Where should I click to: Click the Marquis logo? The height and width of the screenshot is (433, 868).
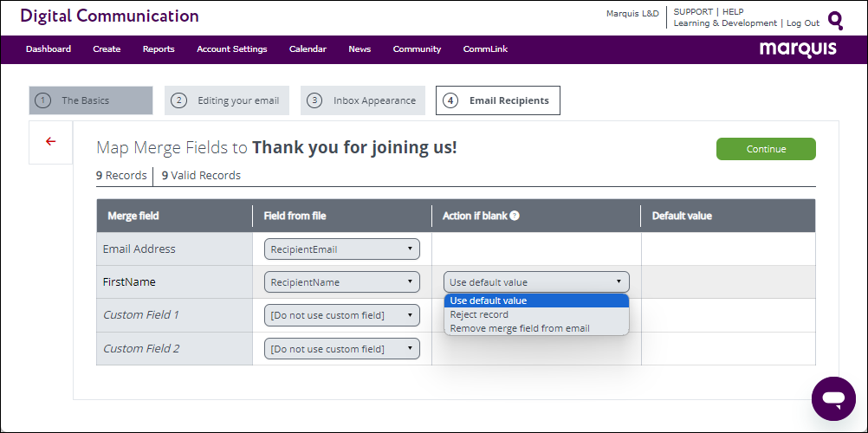pyautogui.click(x=798, y=49)
